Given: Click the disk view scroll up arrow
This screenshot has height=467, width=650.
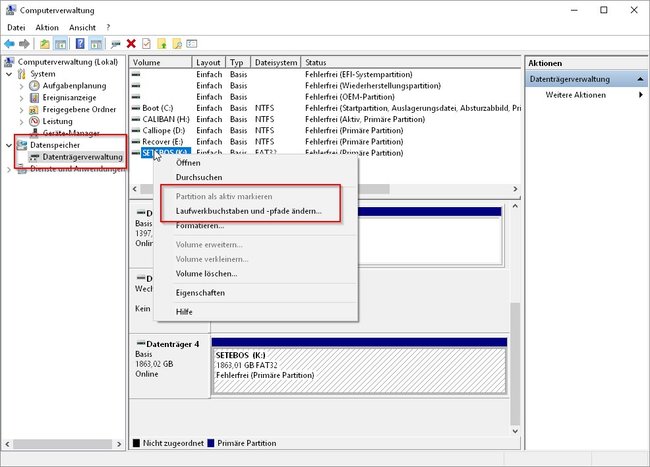Looking at the screenshot, I should 515,206.
